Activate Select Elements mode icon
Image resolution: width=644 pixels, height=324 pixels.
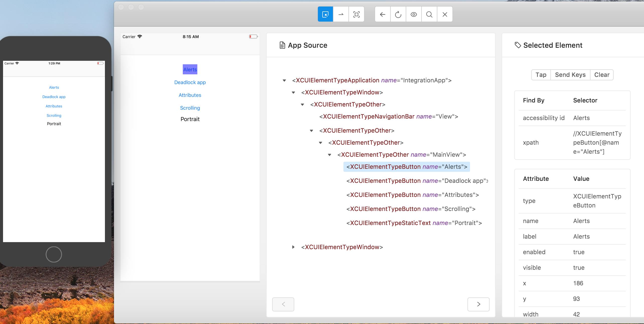click(x=325, y=14)
